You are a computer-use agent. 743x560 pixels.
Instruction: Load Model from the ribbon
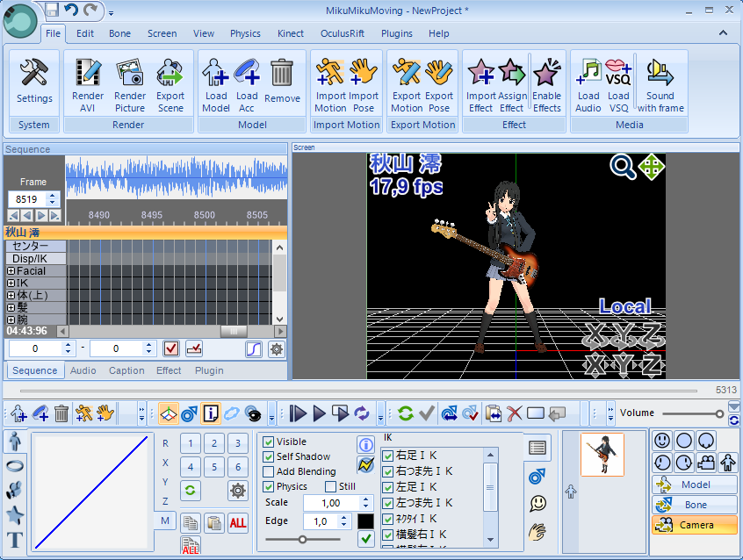(215, 72)
